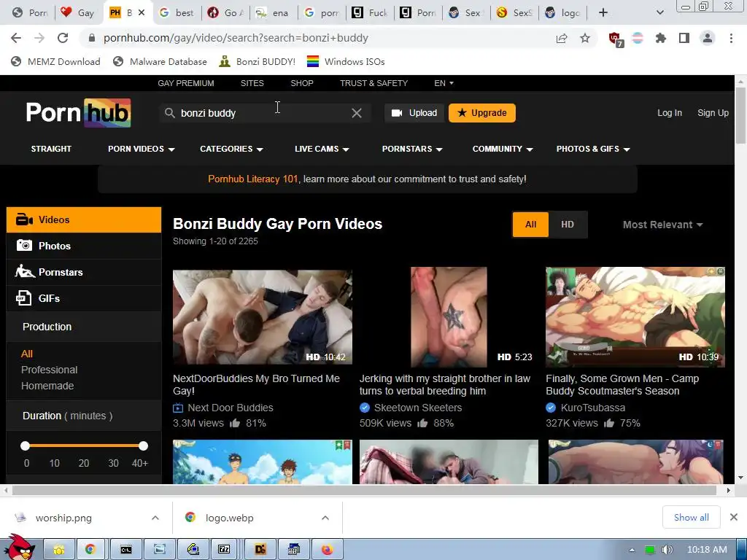
Task: Expand the PORNSTARS nav dropdown
Action: [412, 149]
